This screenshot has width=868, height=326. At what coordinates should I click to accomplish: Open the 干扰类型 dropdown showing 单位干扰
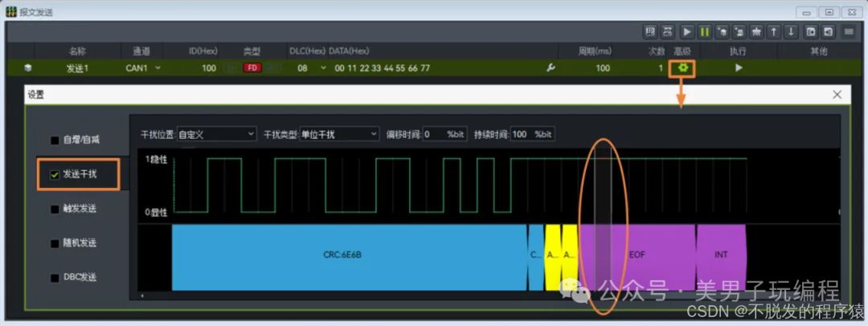tap(339, 134)
